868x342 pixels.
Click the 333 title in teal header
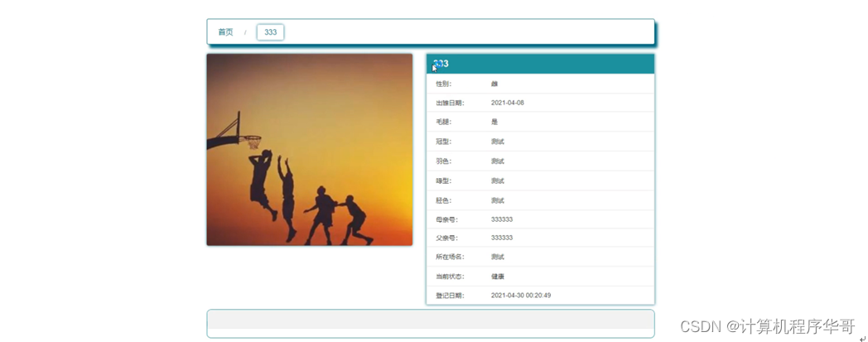pos(441,64)
